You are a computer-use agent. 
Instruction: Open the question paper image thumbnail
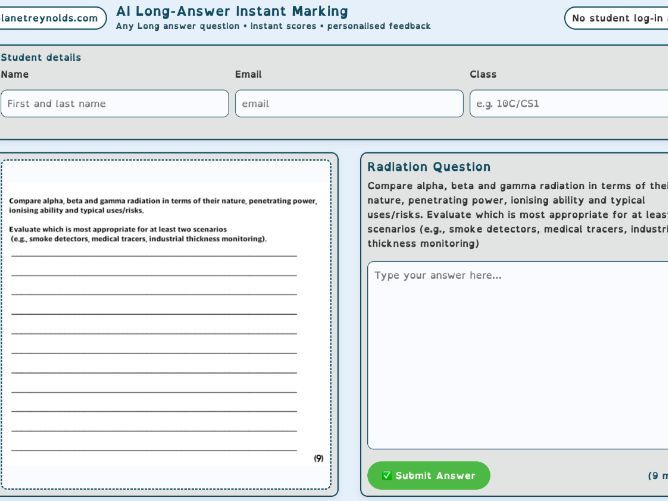pos(166,325)
